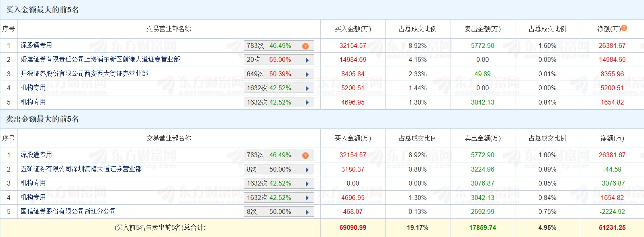Open 开源证券西安西大街证券营业部 link
This screenshot has width=644, height=237.
pos(84,74)
